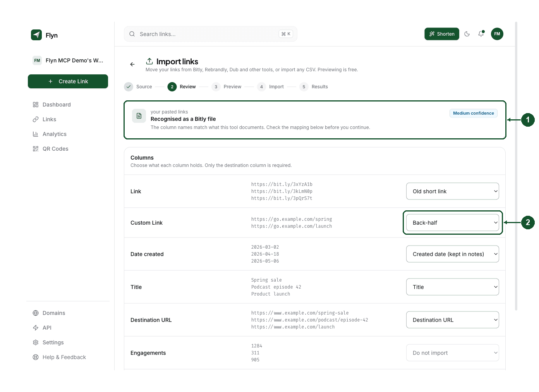Viewport: 539px width, 392px height.
Task: Click the API lightning bolt icon
Action: 36,328
